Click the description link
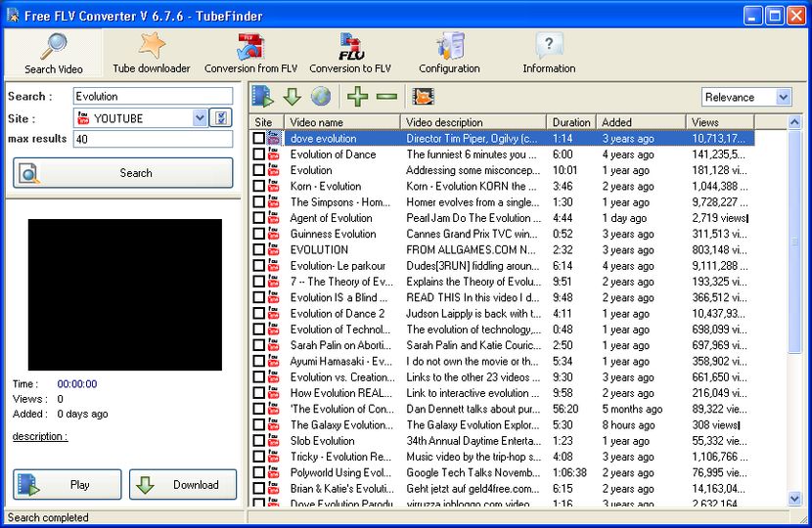812x528 pixels. (40, 436)
